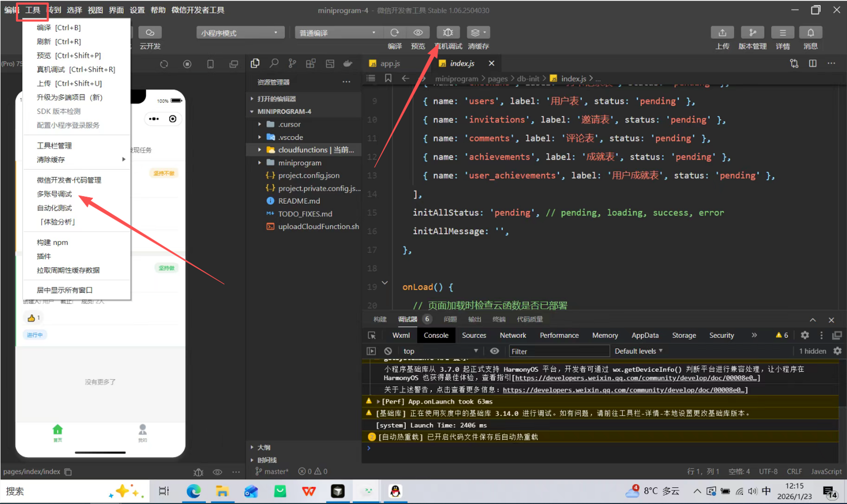Open the HarmonyOS developer doc link
The height and width of the screenshot is (504, 847).
(636, 378)
